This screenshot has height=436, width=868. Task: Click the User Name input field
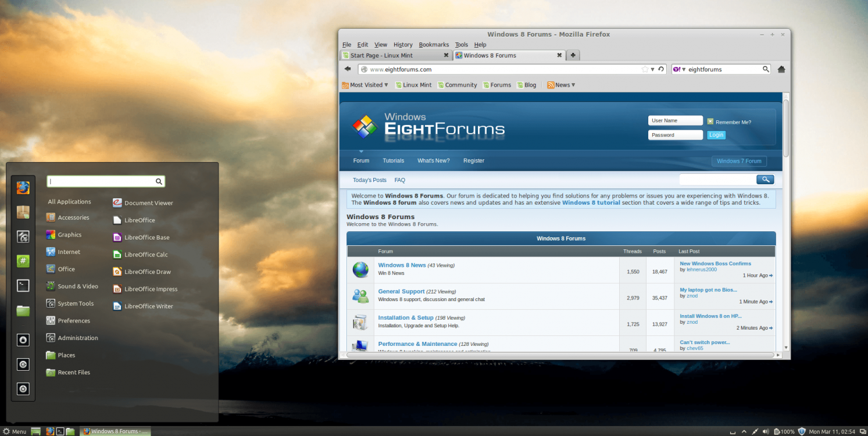tap(675, 121)
